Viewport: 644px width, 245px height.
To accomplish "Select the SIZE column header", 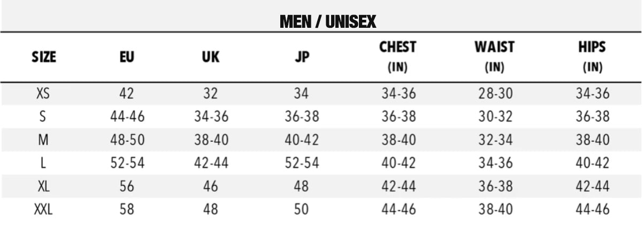I will coord(44,57).
